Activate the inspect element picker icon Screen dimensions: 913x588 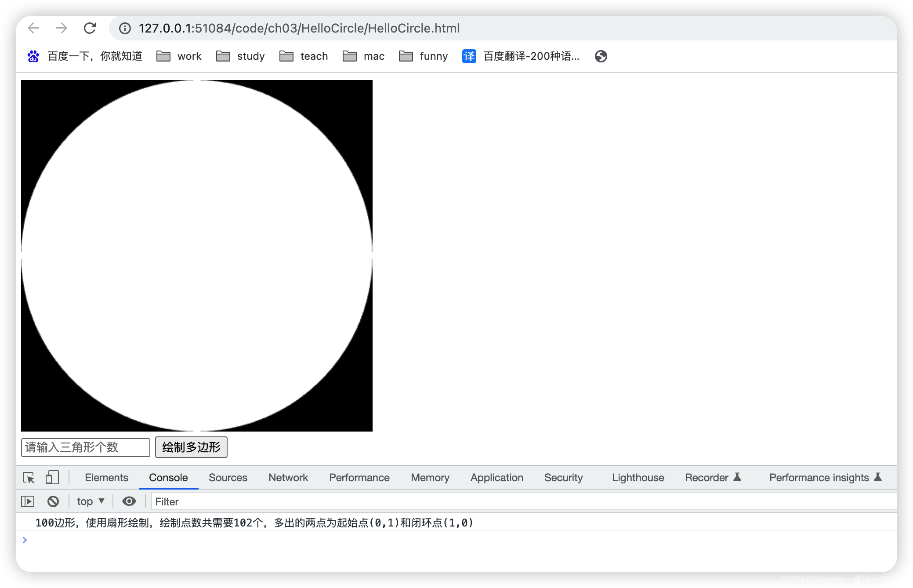[x=29, y=478]
